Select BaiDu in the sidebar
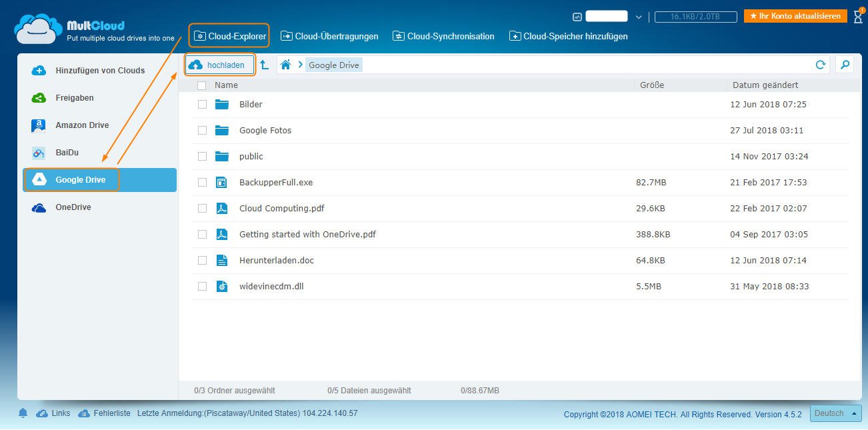Image resolution: width=868 pixels, height=430 pixels. point(99,153)
